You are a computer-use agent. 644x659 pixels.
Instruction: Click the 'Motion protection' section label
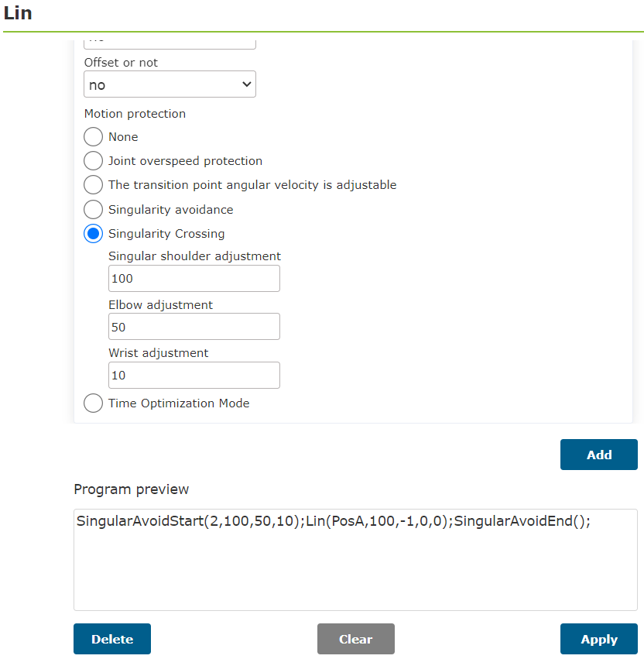[135, 114]
